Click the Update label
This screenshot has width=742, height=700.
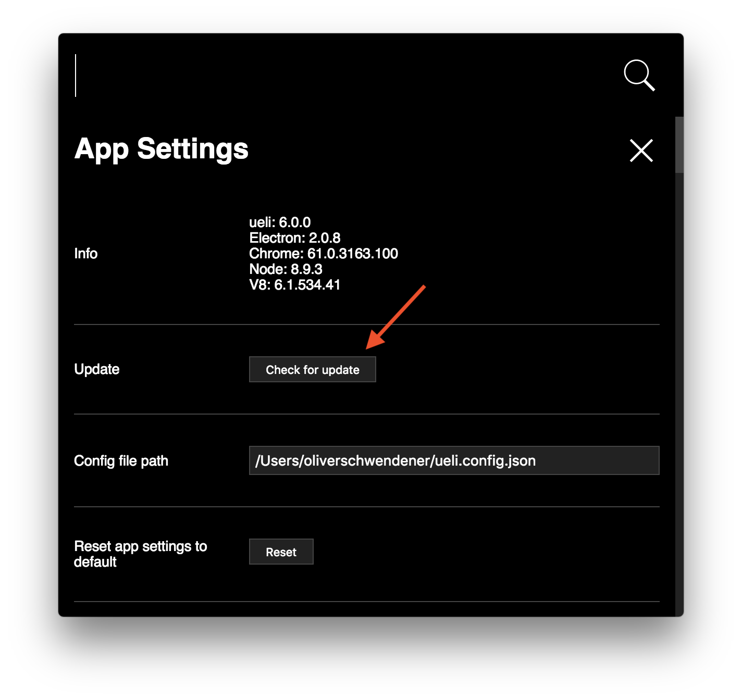(97, 369)
